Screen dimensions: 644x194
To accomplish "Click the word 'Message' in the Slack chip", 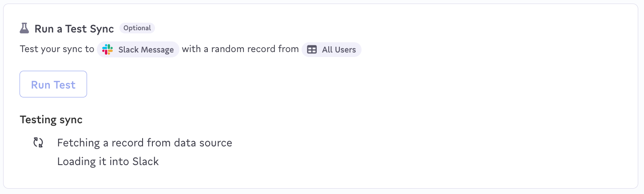I will coord(158,50).
